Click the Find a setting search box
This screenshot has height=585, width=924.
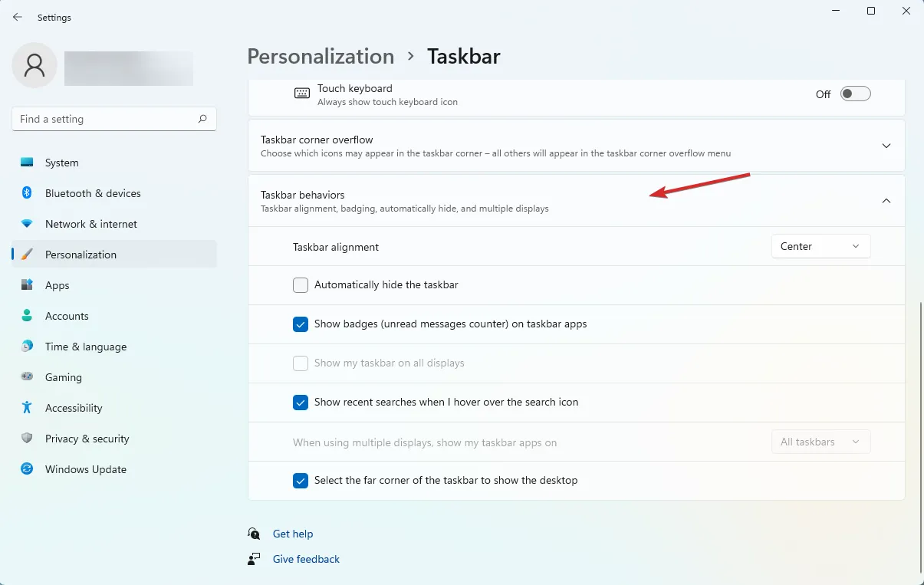(104, 119)
